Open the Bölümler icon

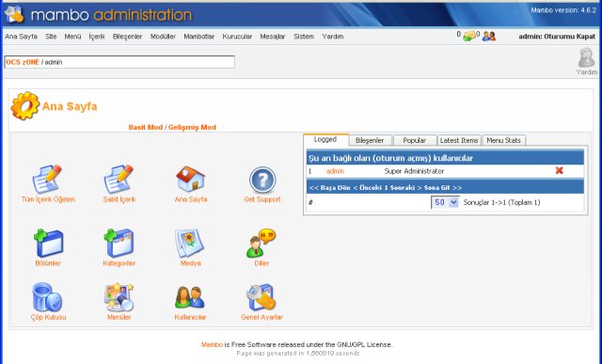[48, 243]
